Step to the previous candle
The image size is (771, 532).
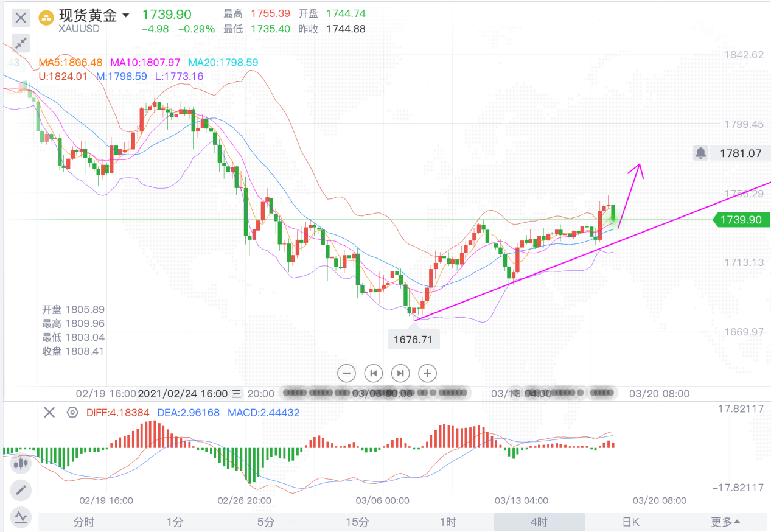pos(373,373)
